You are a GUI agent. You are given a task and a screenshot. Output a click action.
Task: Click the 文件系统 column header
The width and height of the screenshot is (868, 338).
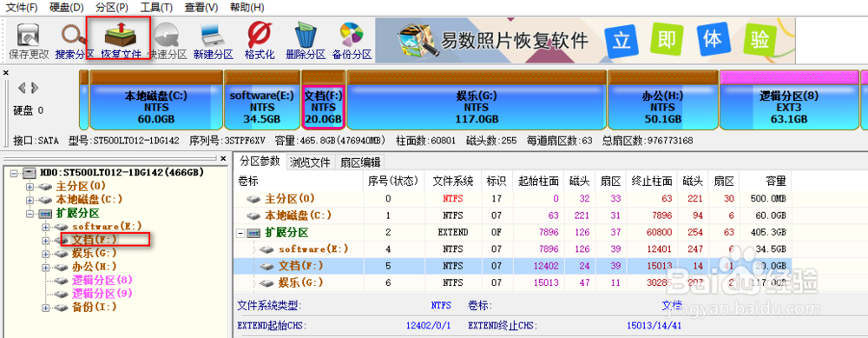point(453,181)
